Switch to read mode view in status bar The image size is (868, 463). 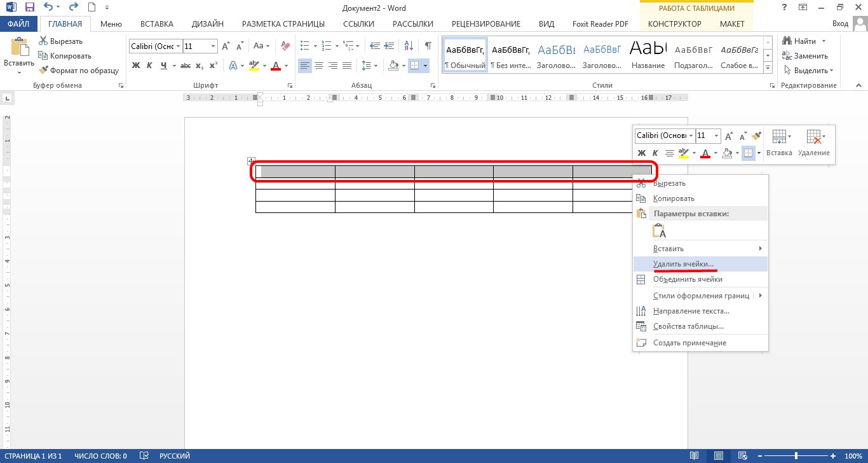[695, 456]
